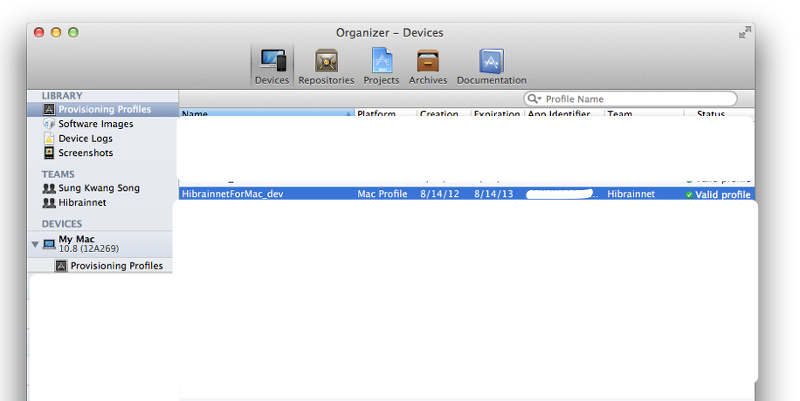800x401 pixels.
Task: Click the 8/14/12 creation date cell
Action: 440,194
